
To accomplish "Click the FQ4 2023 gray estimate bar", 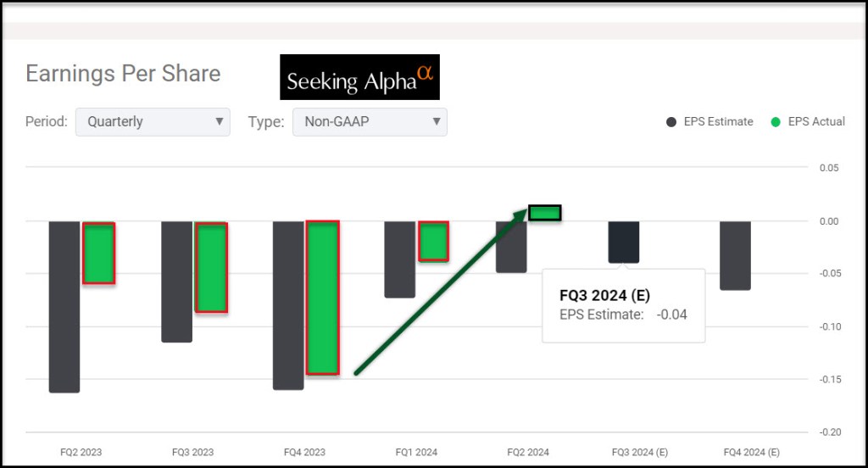I will 288,305.
